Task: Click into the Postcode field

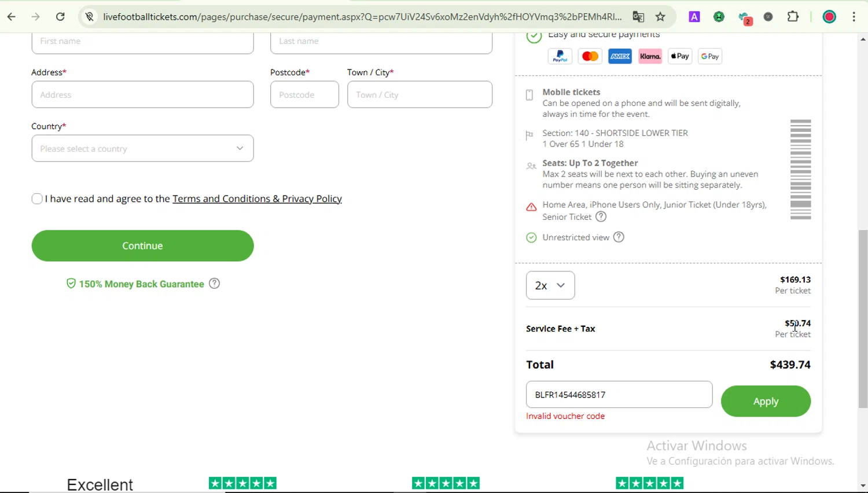Action: (x=304, y=95)
